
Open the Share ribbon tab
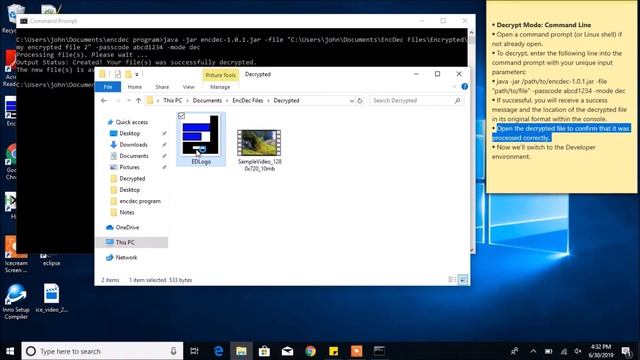(162, 87)
